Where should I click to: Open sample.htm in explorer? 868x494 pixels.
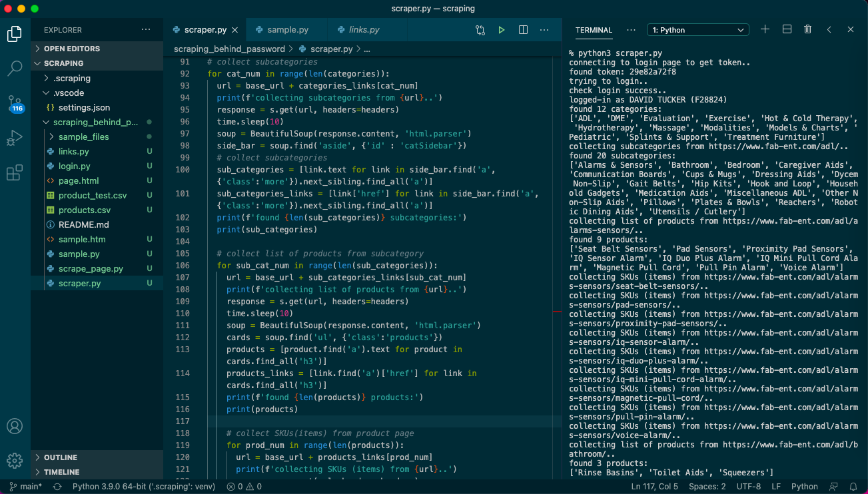(97, 239)
